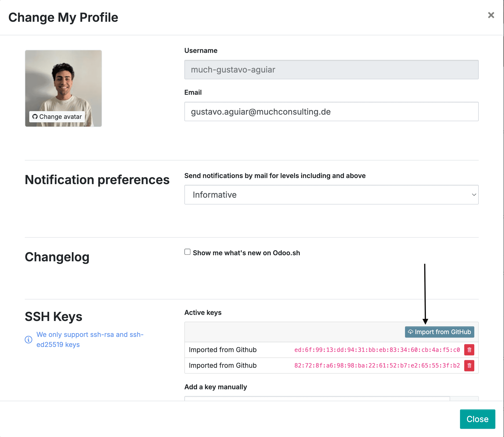Click the disabled Username field
Viewport: 504px width, 437px height.
[x=331, y=69]
